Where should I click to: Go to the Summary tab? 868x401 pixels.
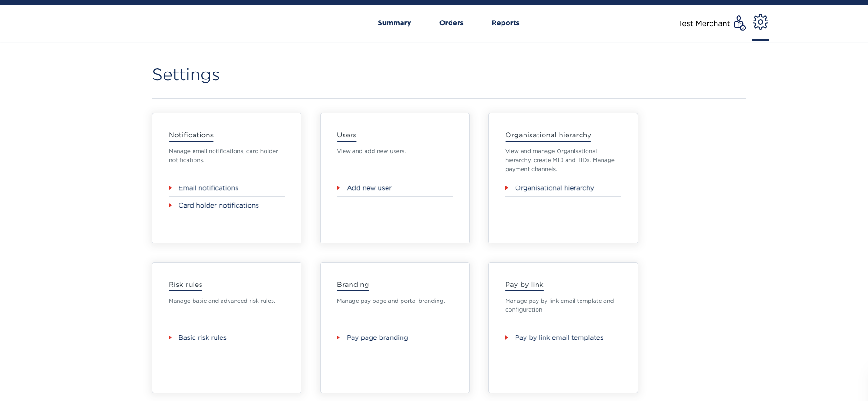point(395,23)
